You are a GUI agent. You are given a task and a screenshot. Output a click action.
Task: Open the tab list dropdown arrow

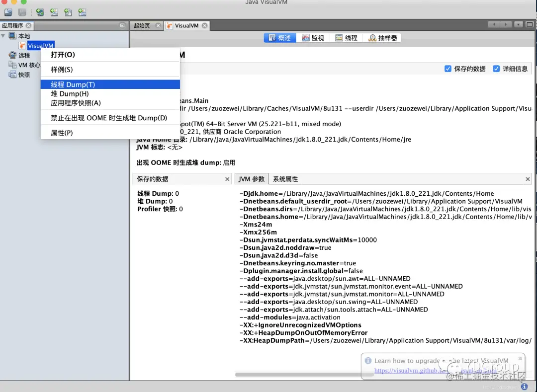pos(518,23)
